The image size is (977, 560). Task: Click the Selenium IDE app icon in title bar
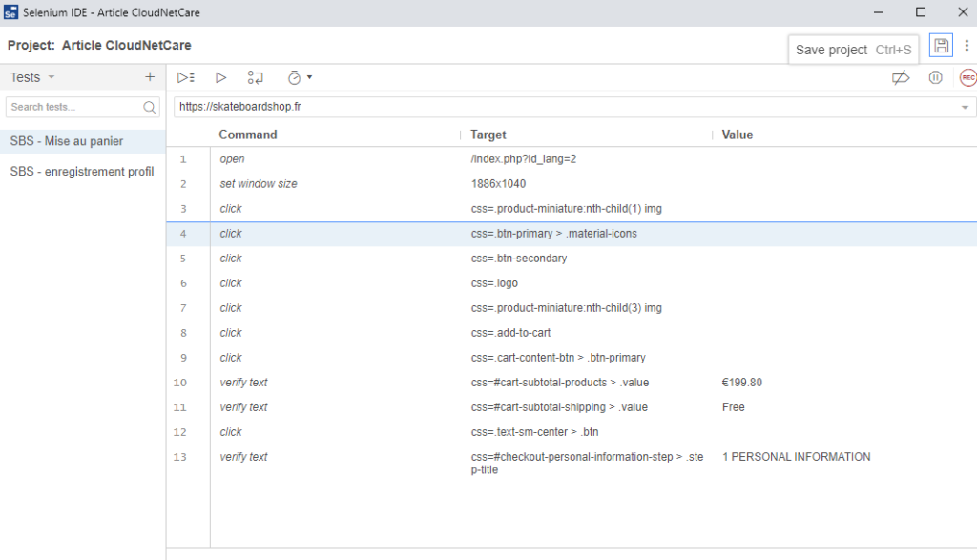tap(10, 12)
